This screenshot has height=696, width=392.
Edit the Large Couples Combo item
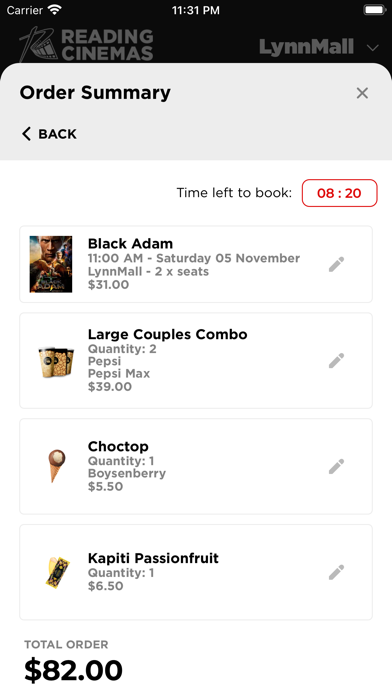pos(336,360)
